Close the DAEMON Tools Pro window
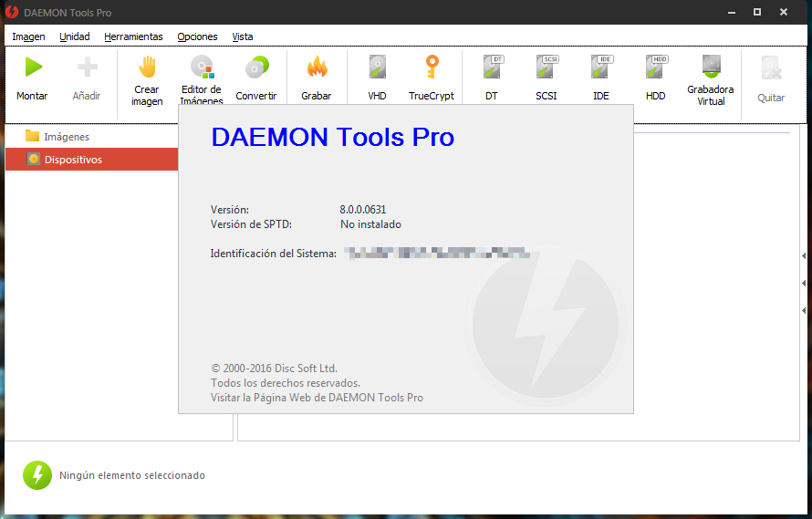The image size is (812, 519). tap(784, 12)
